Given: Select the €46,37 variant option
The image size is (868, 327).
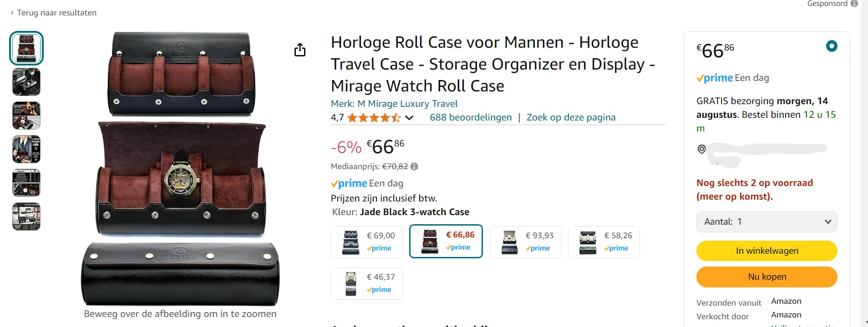Looking at the screenshot, I should [367, 283].
